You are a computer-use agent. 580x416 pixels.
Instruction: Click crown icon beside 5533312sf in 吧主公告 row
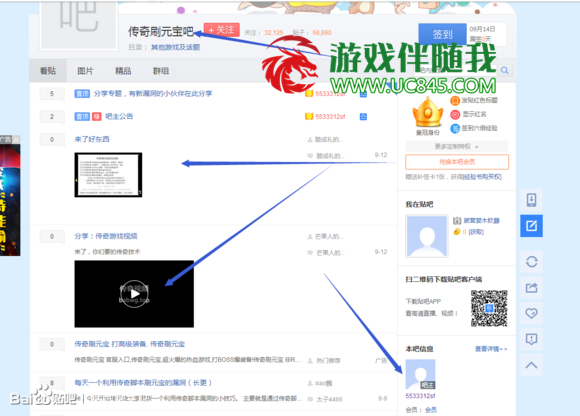309,116
